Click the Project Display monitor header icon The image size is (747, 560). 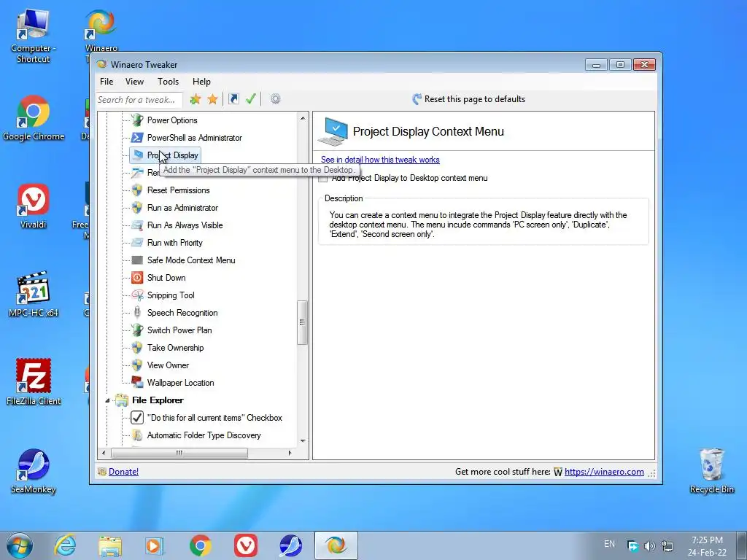[x=333, y=131]
